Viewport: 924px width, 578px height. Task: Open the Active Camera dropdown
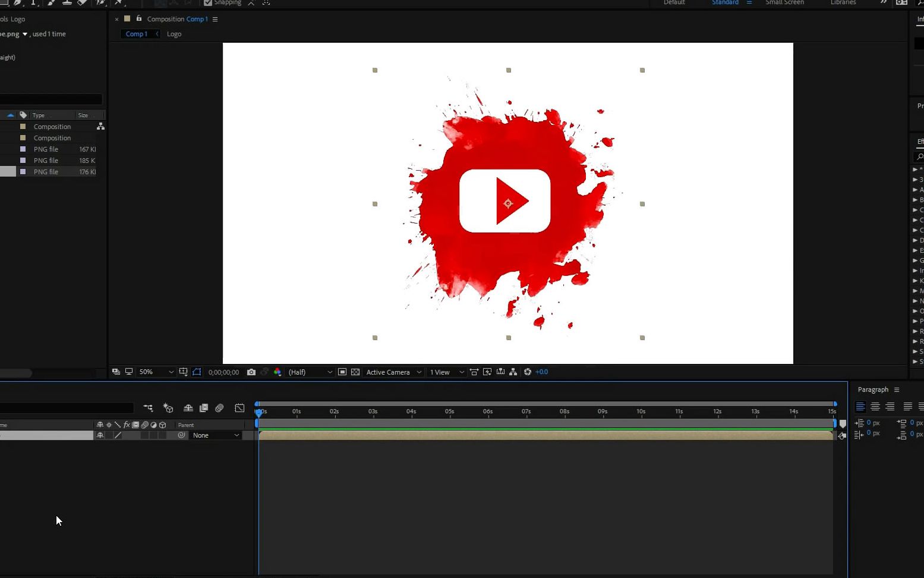coord(394,372)
